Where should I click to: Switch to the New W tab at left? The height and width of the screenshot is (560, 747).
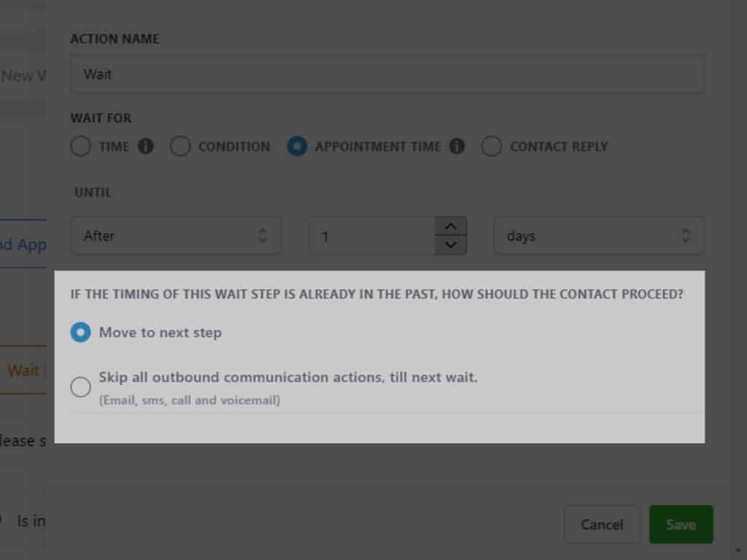click(23, 75)
